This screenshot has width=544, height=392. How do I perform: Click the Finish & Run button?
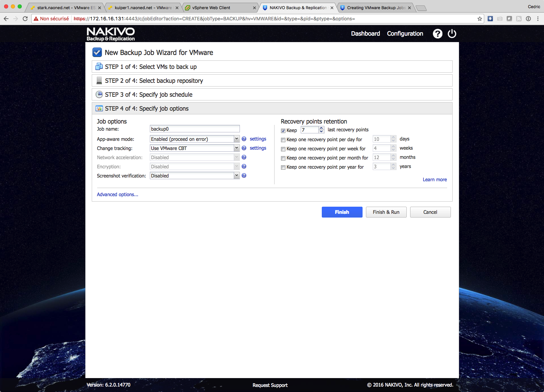(386, 212)
